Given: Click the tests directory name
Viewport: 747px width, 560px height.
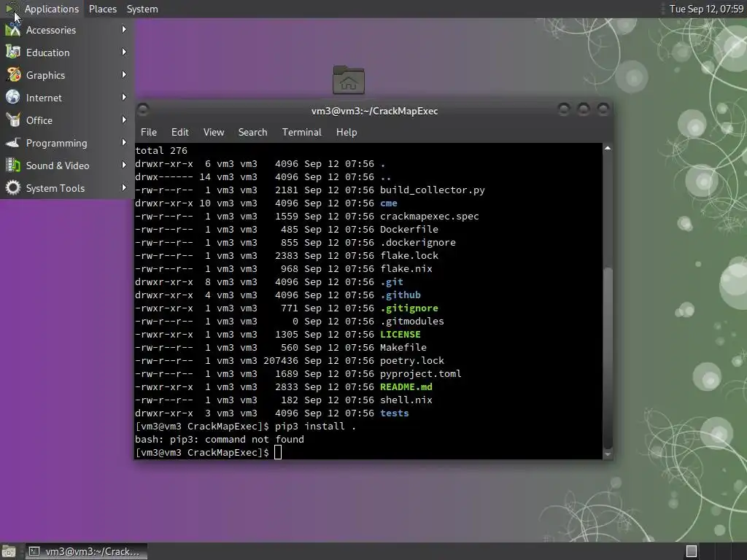Looking at the screenshot, I should (394, 413).
